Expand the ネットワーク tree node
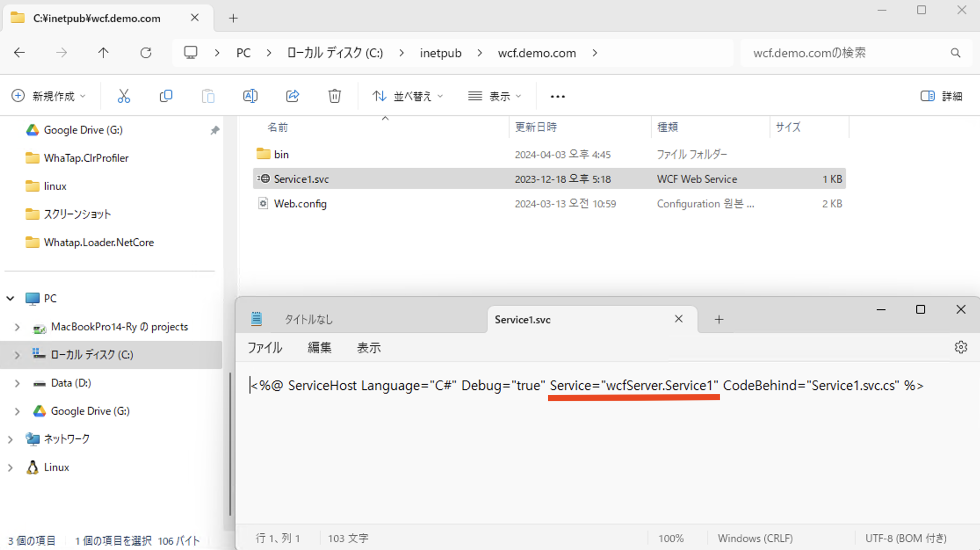 click(x=11, y=439)
